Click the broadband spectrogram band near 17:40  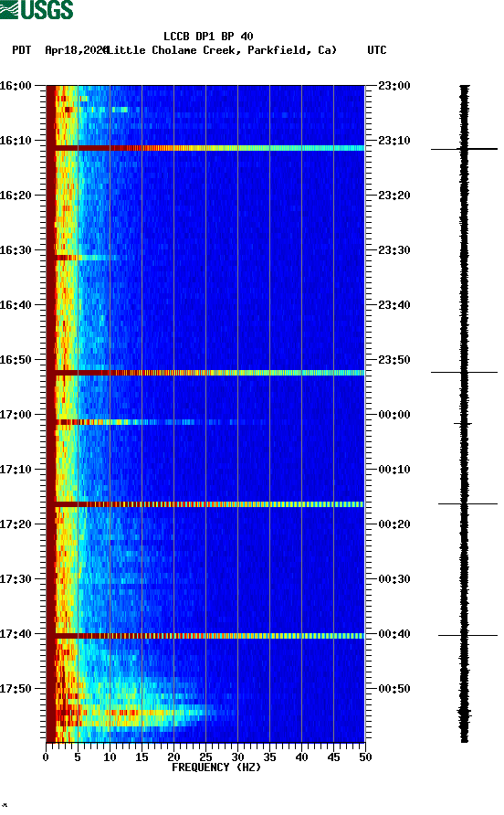tap(205, 636)
